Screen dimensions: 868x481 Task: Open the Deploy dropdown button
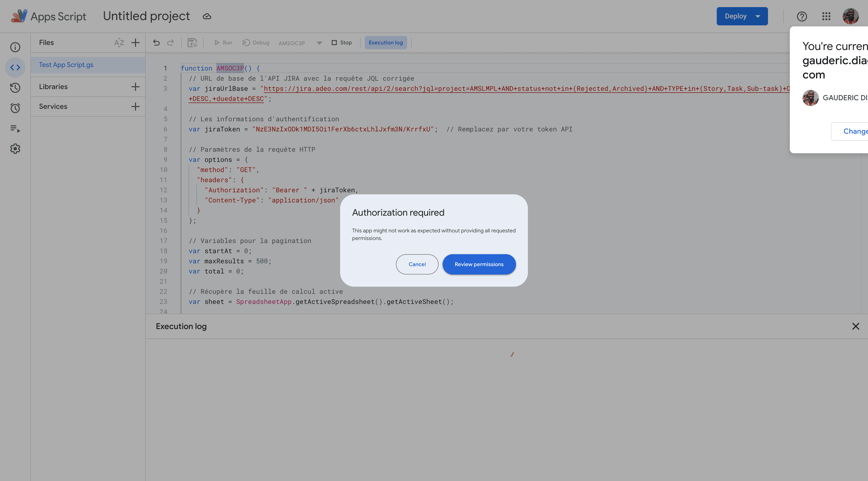coord(742,16)
